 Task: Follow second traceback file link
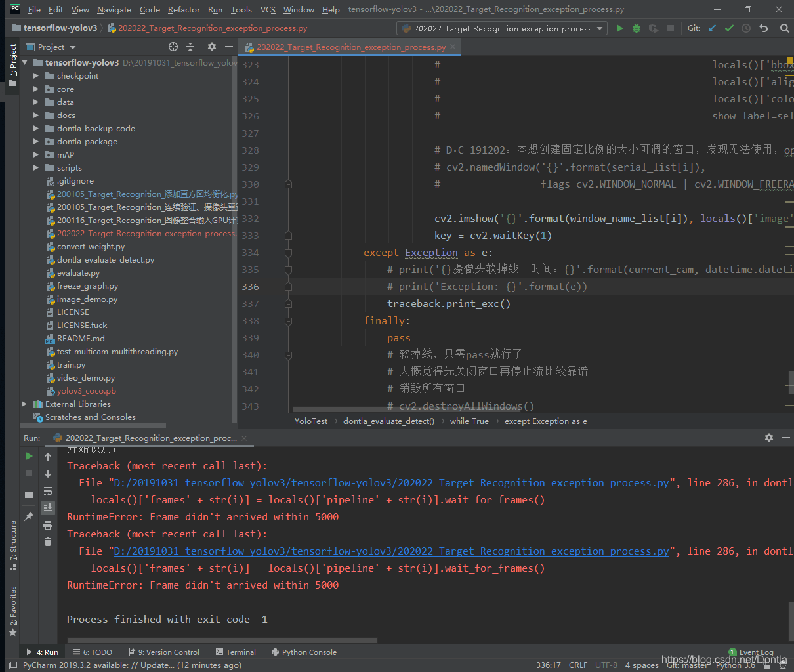click(x=392, y=551)
